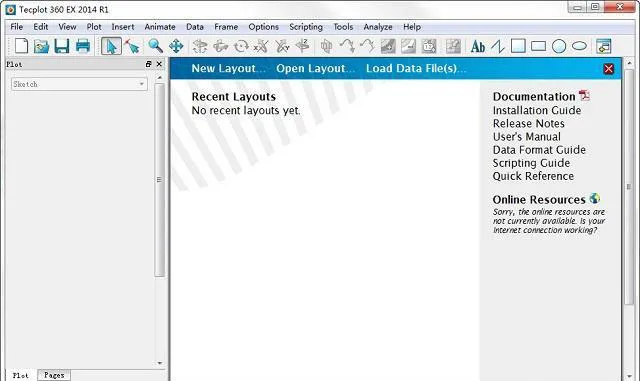The height and width of the screenshot is (381, 640).
Task: Open the Data menu
Action: click(195, 27)
